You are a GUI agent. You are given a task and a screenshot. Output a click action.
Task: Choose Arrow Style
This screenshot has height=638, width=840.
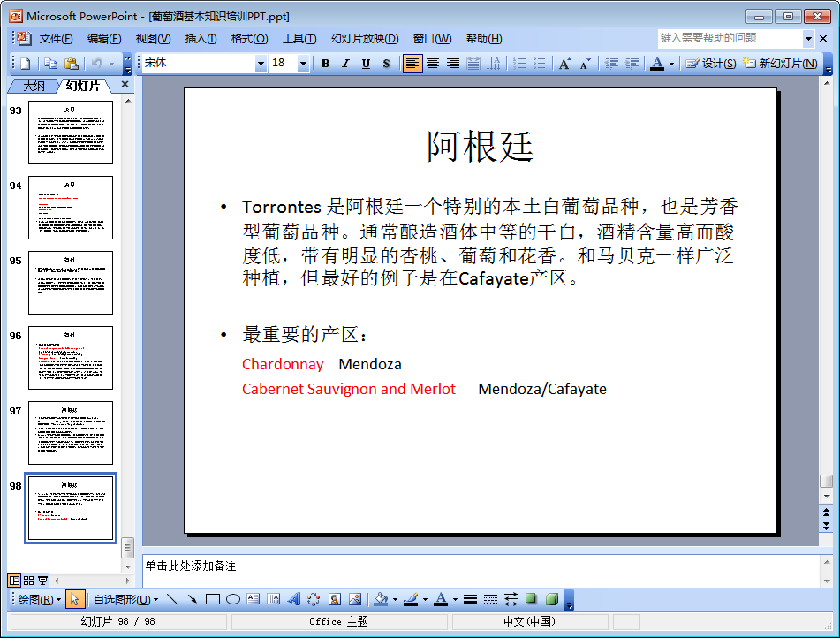(x=511, y=599)
